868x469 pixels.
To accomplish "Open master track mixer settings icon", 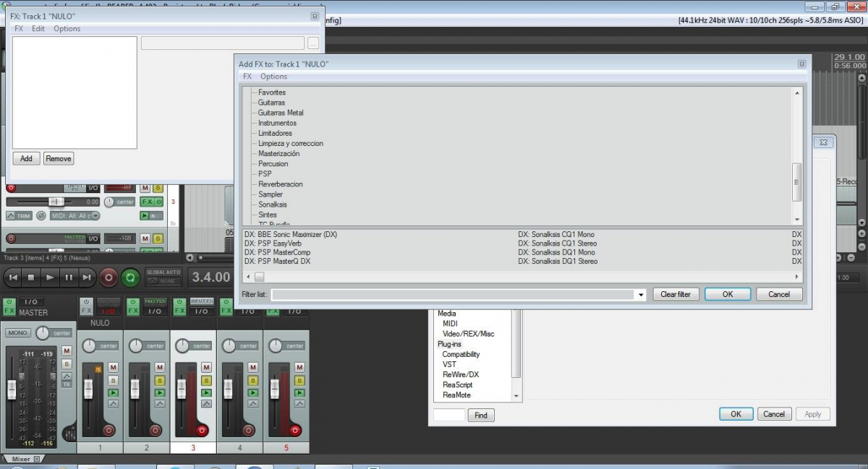I will [69, 434].
